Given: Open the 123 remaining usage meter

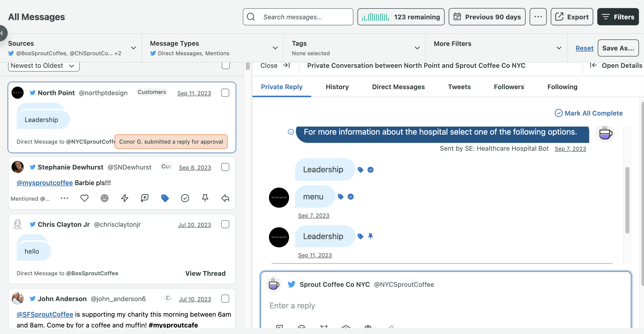Looking at the screenshot, I should tap(401, 17).
